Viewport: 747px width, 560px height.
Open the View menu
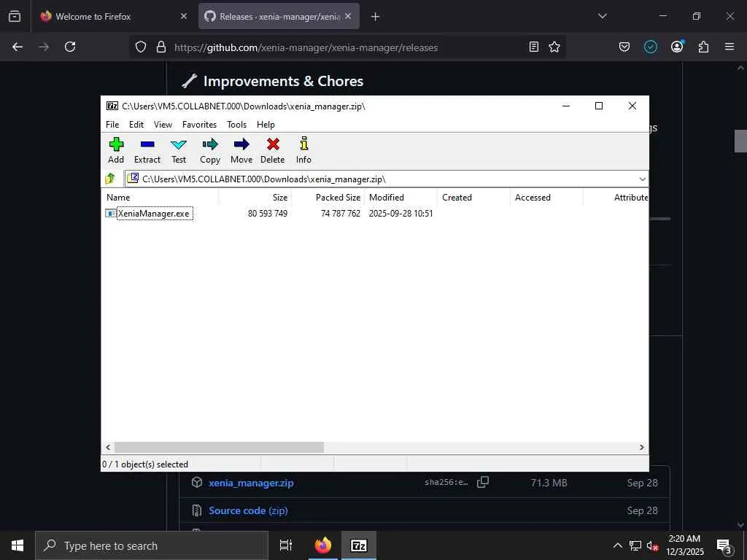pyautogui.click(x=163, y=124)
